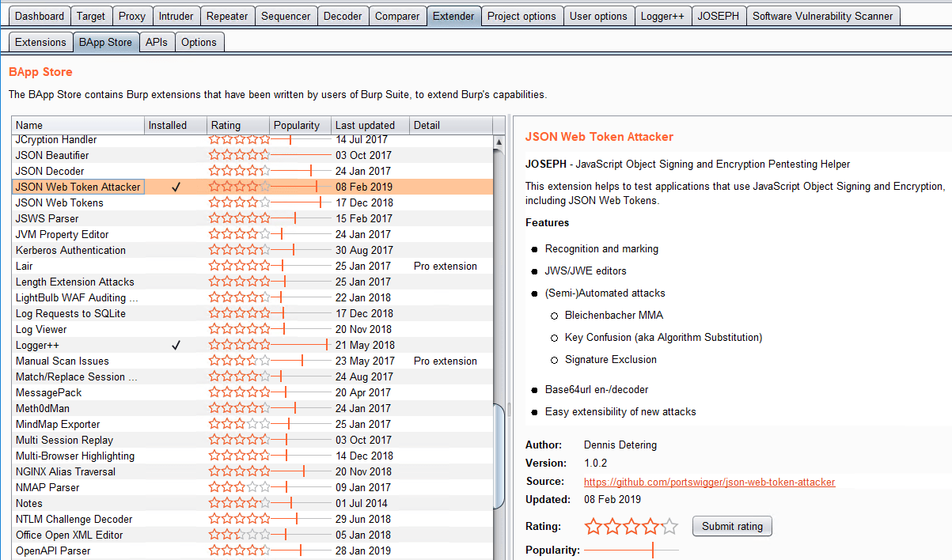Select the Notes extension

pyautogui.click(x=252, y=503)
